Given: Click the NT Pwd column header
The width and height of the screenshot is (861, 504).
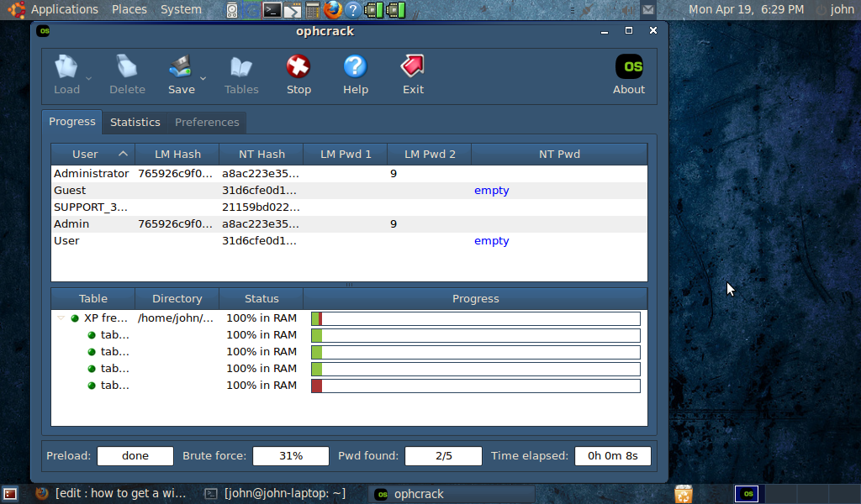Looking at the screenshot, I should point(559,154).
